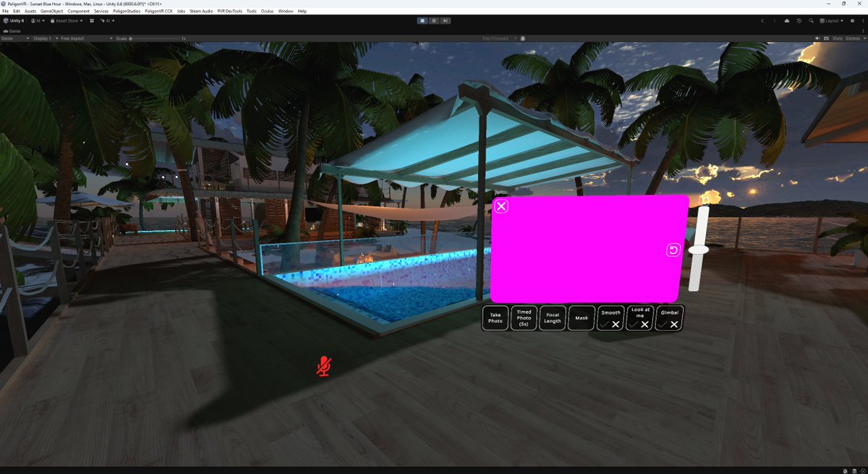Advance one frame with the step button
The image size is (868, 474).
[x=446, y=21]
